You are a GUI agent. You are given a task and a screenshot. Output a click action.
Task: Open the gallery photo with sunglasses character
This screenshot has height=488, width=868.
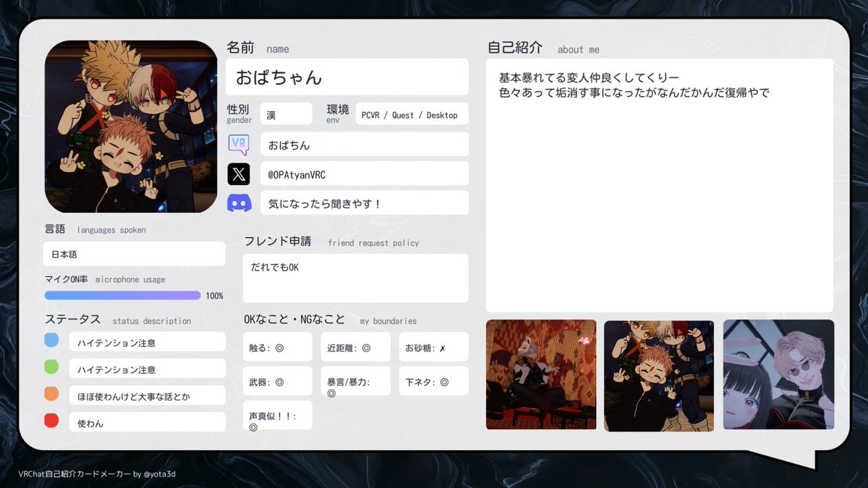tap(778, 374)
